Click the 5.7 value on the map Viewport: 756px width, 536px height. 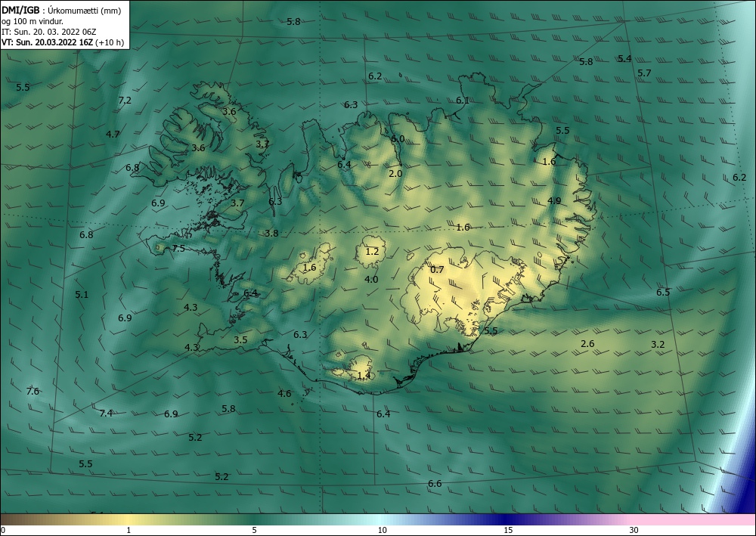[x=644, y=73]
